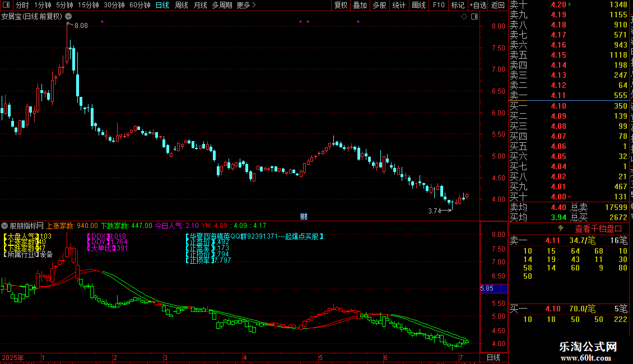Click the 华夏四海精英QQ群 indicator text

254,236
